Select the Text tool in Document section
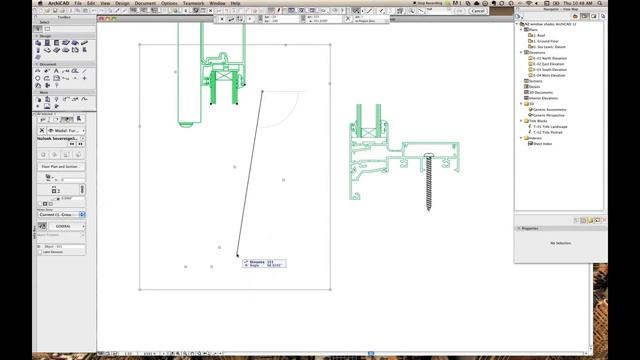Viewport: 640px width, 360px height. point(56,71)
